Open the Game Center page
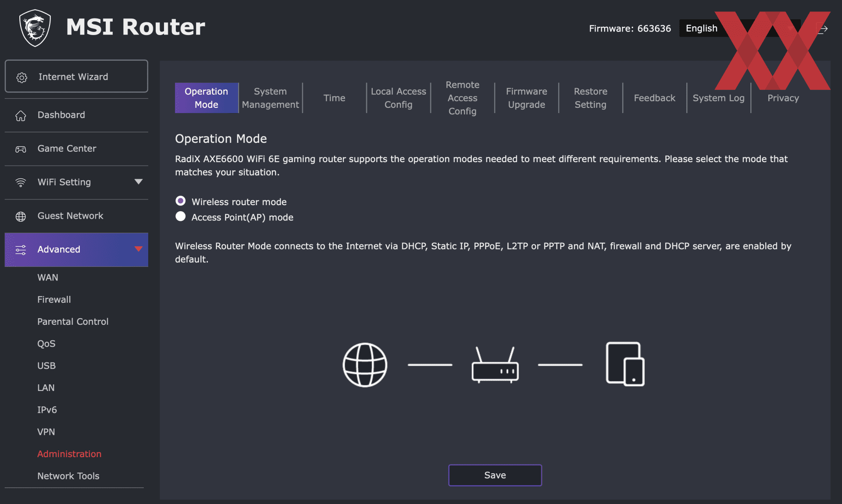The height and width of the screenshot is (504, 842). [x=76, y=149]
